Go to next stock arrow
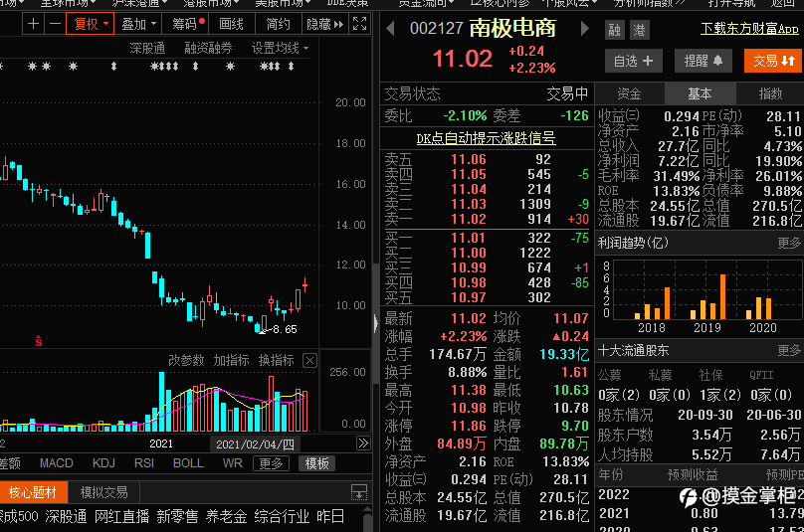Image resolution: width=804 pixels, height=532 pixels. point(584,28)
